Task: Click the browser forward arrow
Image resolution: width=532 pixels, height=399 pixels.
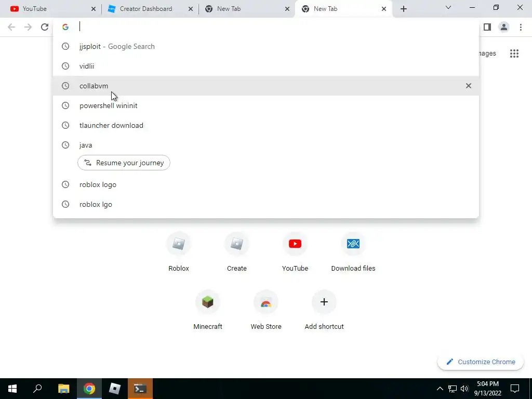Action: pos(28,27)
